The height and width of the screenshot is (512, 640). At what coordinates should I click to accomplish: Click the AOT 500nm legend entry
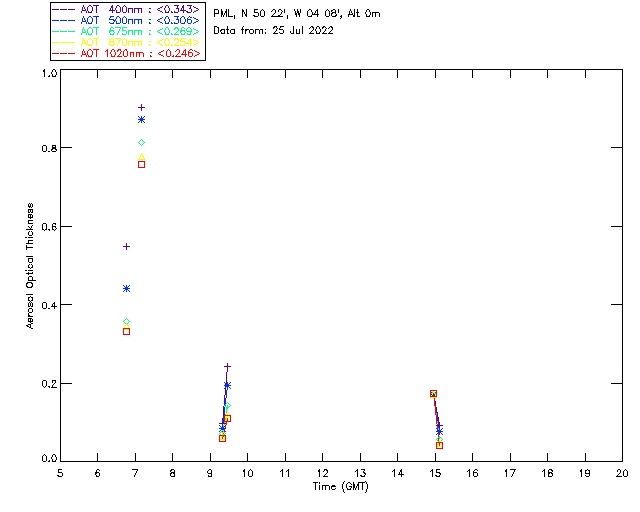coord(127,20)
